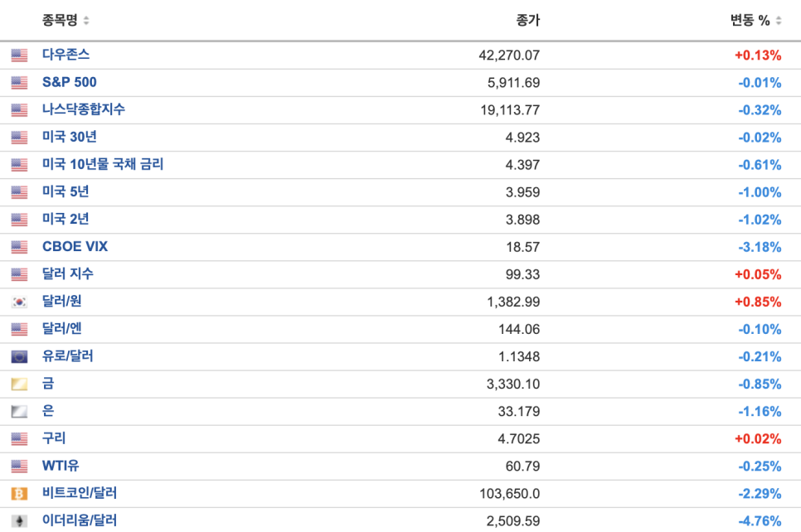
Task: Open the 은 commodity link
Action: point(48,411)
